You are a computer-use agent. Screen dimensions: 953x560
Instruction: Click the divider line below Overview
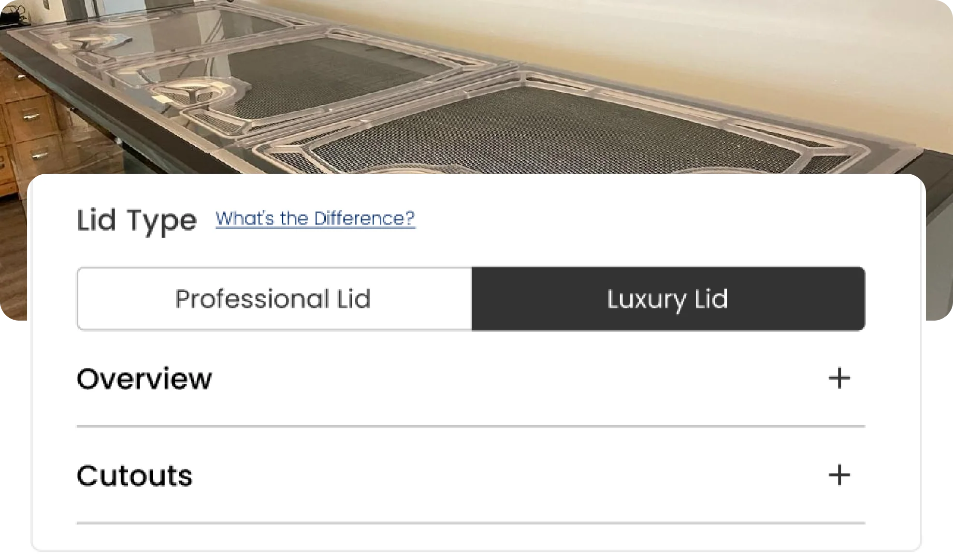tap(471, 426)
